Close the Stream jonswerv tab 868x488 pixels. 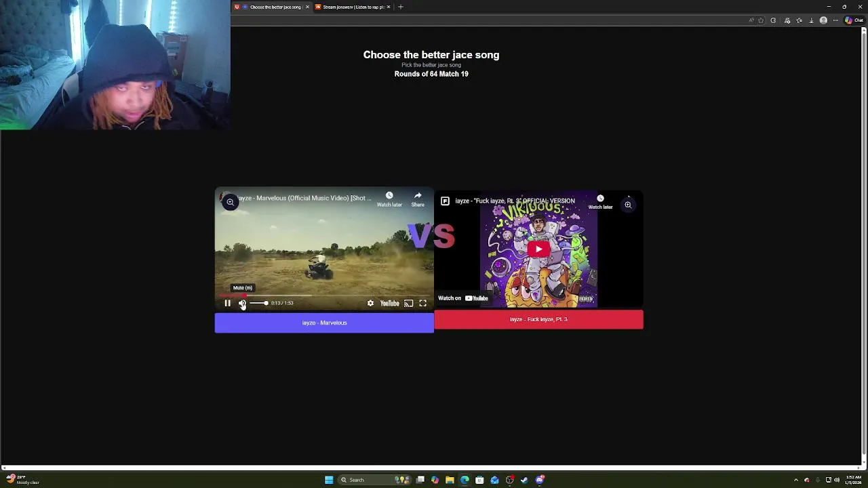(x=389, y=7)
